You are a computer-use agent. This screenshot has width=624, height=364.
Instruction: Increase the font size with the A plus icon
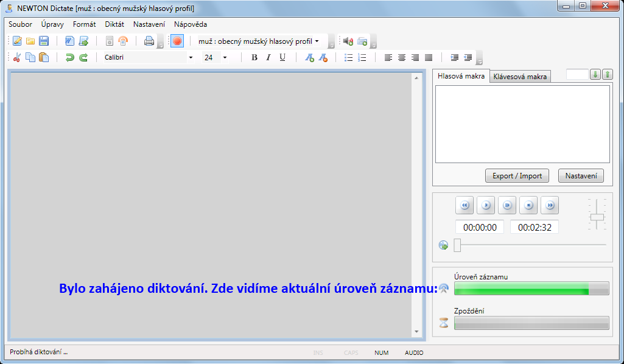pyautogui.click(x=310, y=58)
